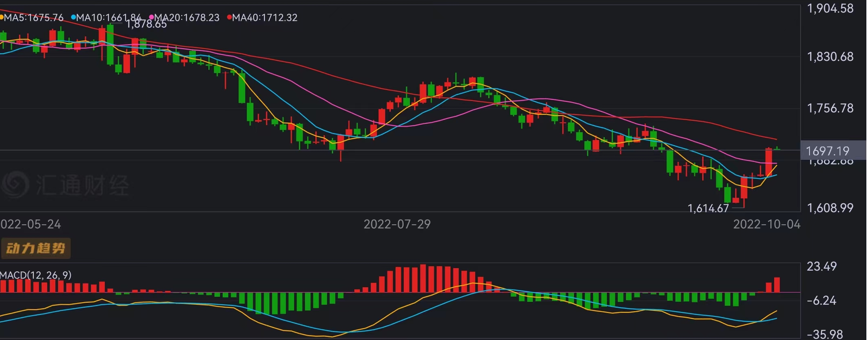Click the 23.49 MACD axis value
The height and width of the screenshot is (340, 868).
822,267
